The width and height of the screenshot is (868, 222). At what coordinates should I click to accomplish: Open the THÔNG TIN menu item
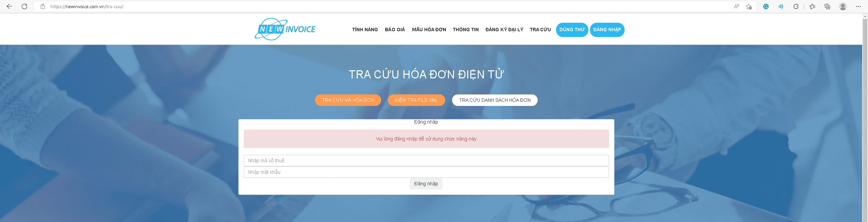click(466, 30)
